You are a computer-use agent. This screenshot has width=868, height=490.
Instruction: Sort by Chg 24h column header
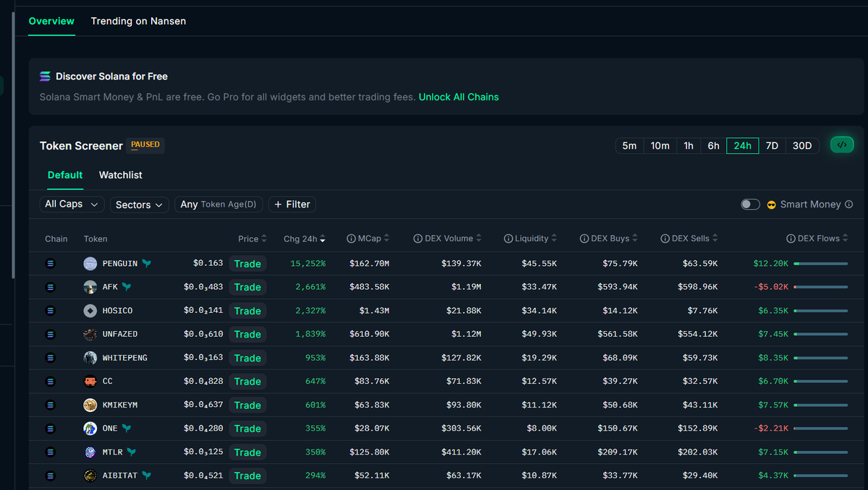pyautogui.click(x=304, y=238)
